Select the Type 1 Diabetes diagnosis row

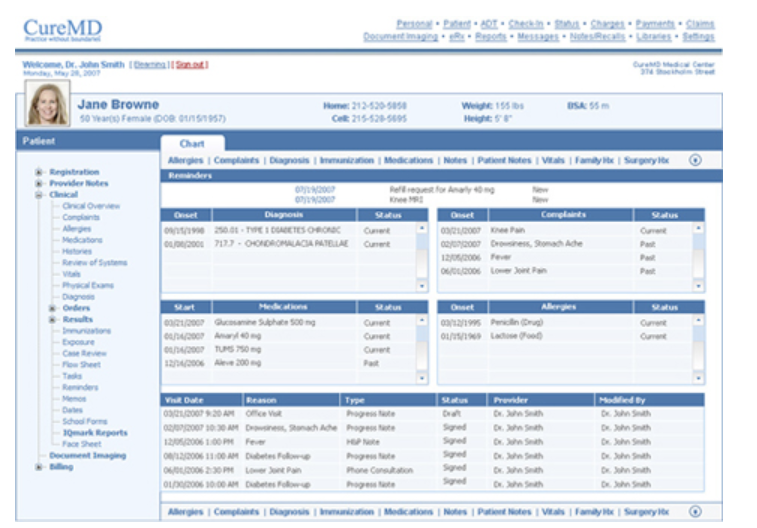[x=289, y=231]
